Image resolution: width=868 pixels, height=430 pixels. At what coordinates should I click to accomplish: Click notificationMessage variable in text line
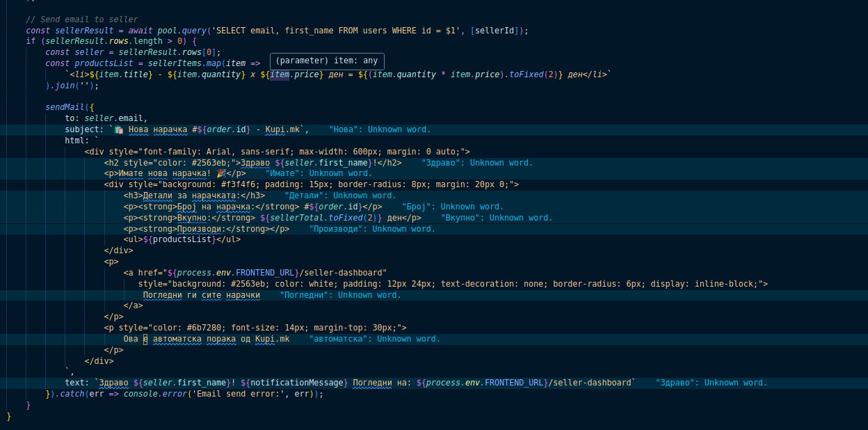click(x=297, y=383)
